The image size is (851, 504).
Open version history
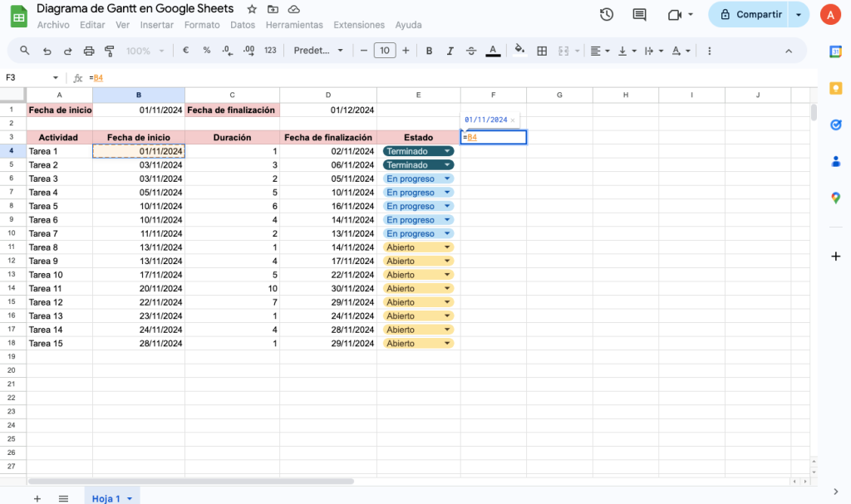coord(606,14)
